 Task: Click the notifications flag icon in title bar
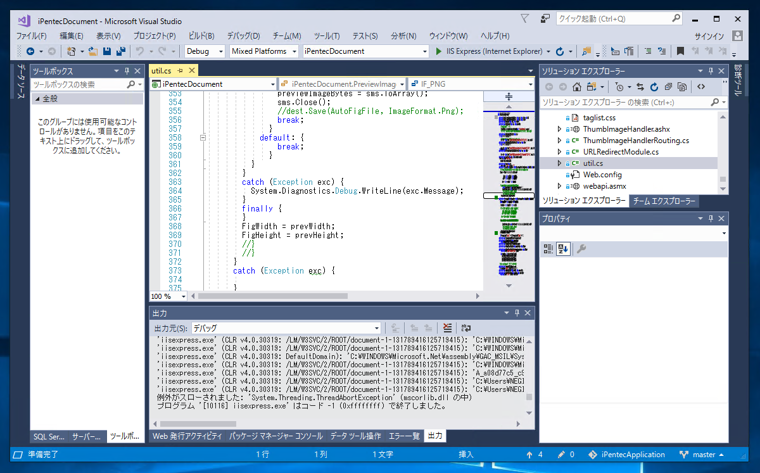point(524,19)
